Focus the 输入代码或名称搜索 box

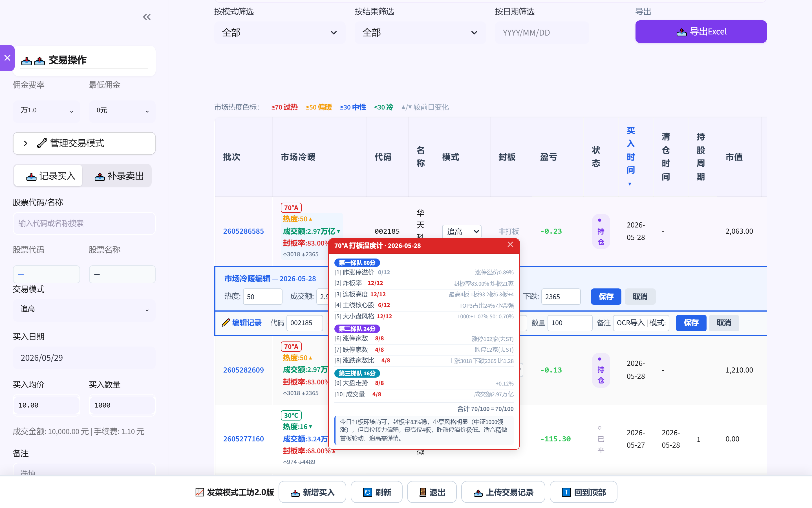(84, 224)
